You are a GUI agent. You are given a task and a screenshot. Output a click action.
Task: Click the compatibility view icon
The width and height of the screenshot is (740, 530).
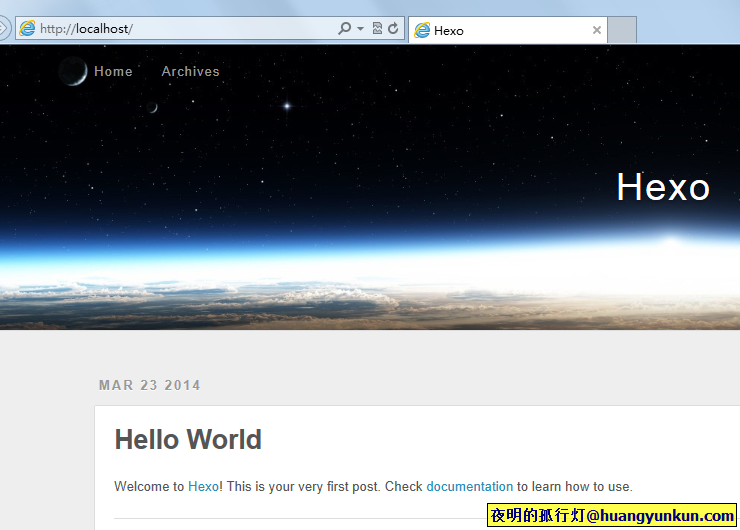[377, 28]
